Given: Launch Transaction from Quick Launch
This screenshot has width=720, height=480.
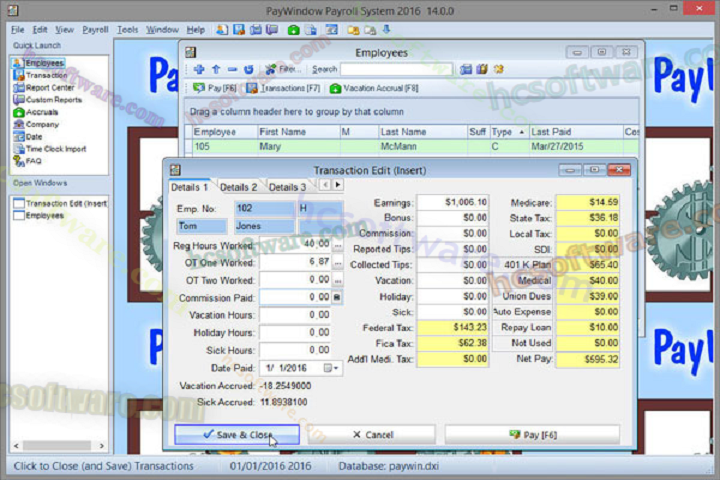Looking at the screenshot, I should [40, 75].
